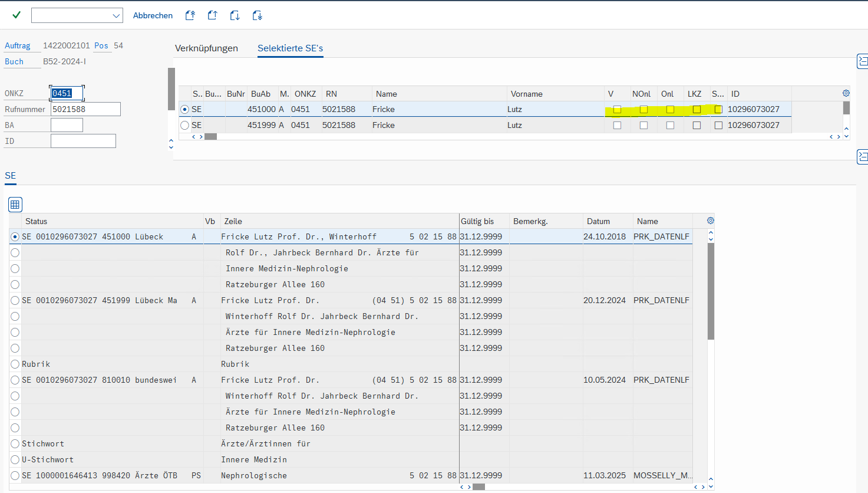Click the MOSSELLY_M name cell
The image size is (868, 493).
[663, 475]
